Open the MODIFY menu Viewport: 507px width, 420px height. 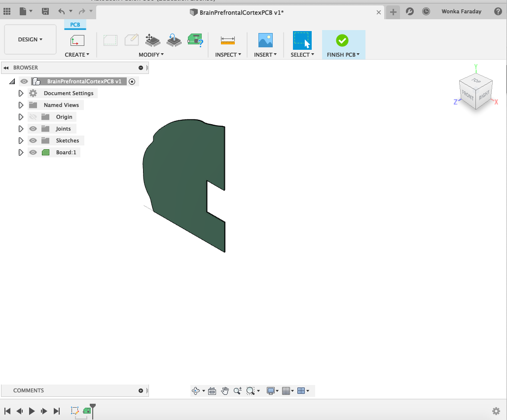pos(151,55)
